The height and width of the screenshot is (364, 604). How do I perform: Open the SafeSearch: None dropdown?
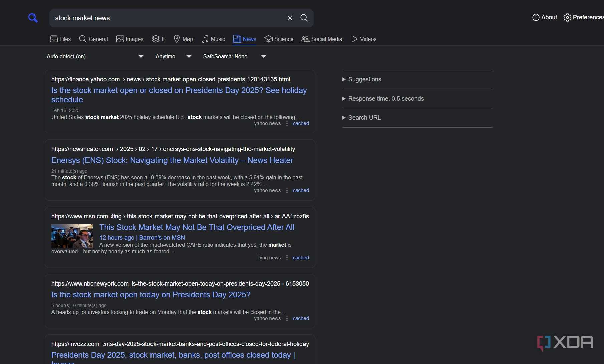click(x=235, y=56)
